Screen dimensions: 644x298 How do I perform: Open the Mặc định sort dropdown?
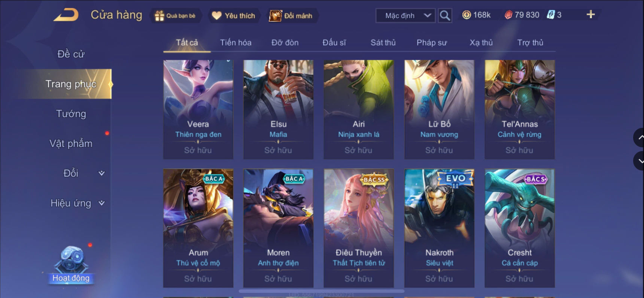pos(405,16)
